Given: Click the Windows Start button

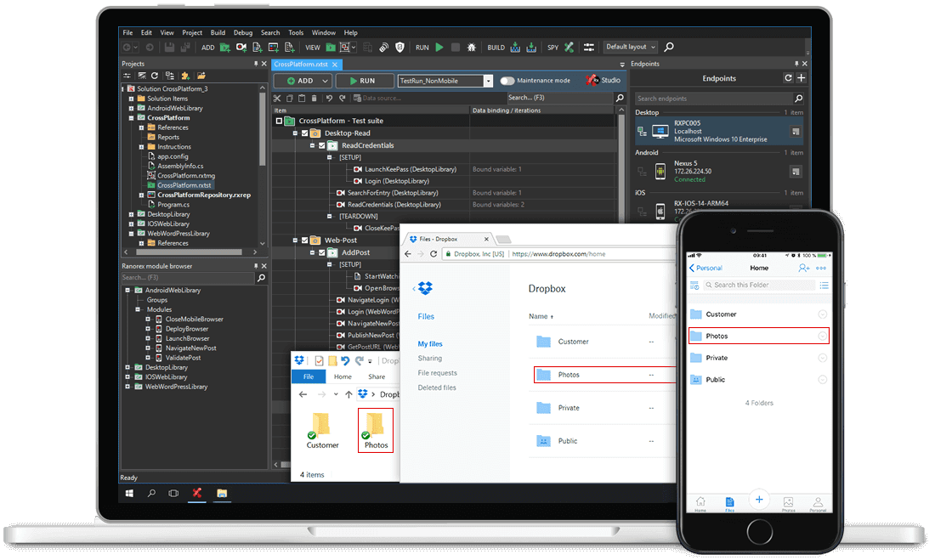Looking at the screenshot, I should (x=129, y=493).
